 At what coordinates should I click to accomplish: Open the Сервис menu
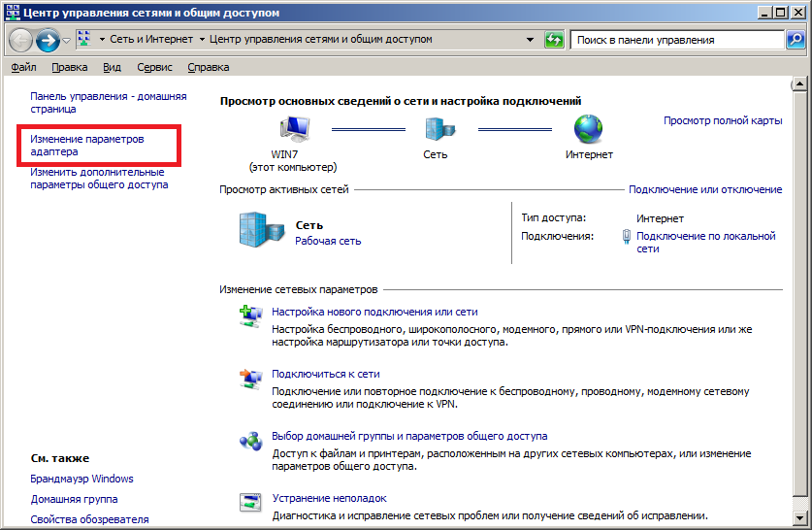click(154, 67)
